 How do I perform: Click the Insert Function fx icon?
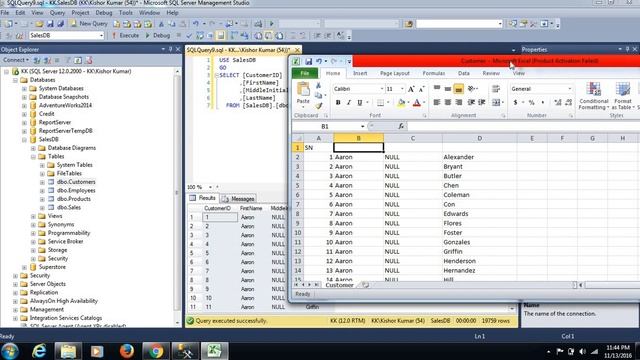click(401, 126)
